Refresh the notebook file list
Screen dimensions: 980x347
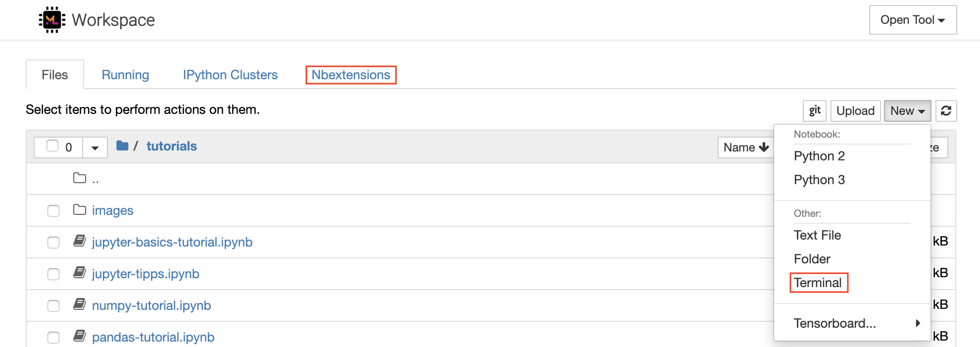click(946, 110)
